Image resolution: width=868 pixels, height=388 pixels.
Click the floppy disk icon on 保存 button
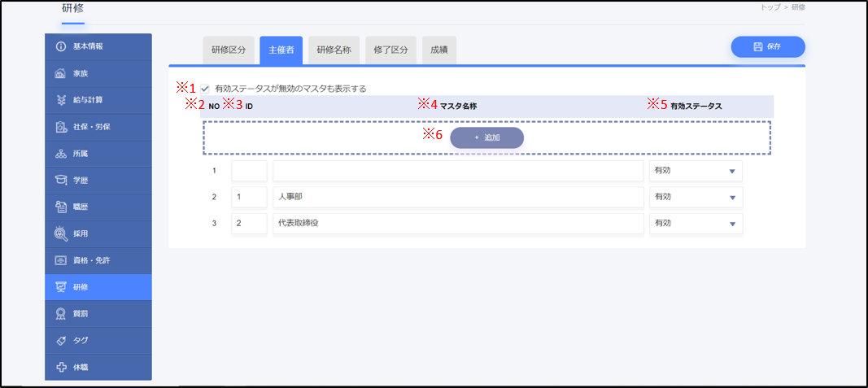[x=758, y=47]
